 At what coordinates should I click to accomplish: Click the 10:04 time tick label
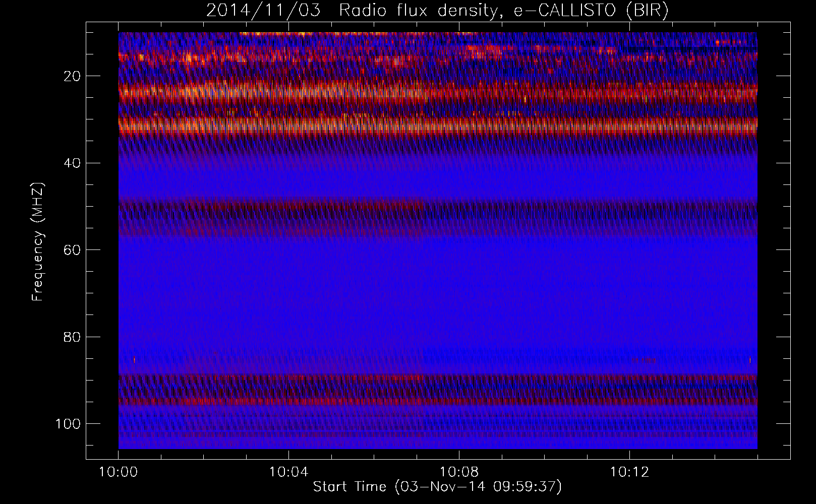[288, 472]
